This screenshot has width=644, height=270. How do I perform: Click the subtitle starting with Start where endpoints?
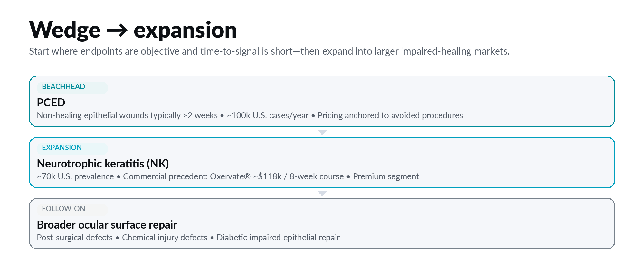269,51
